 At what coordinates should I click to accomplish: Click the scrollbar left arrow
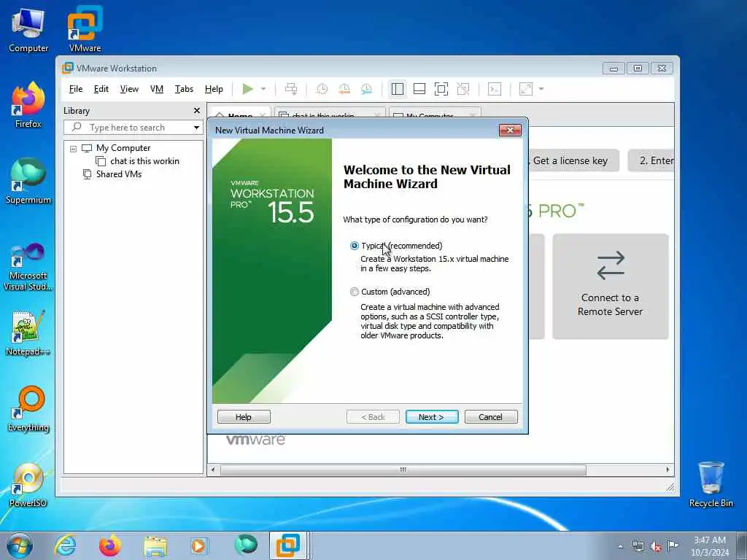(x=213, y=470)
